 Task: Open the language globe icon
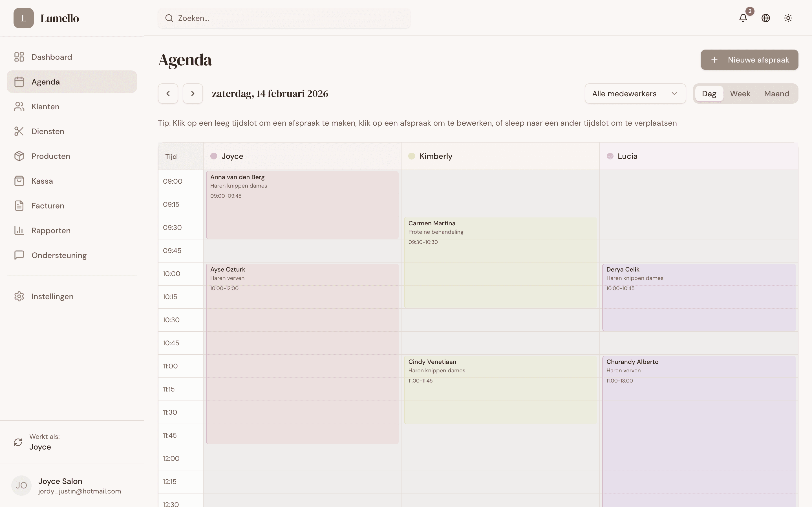click(766, 18)
